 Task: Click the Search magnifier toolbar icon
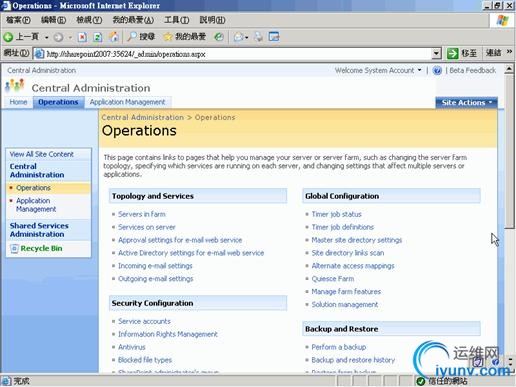[132, 36]
